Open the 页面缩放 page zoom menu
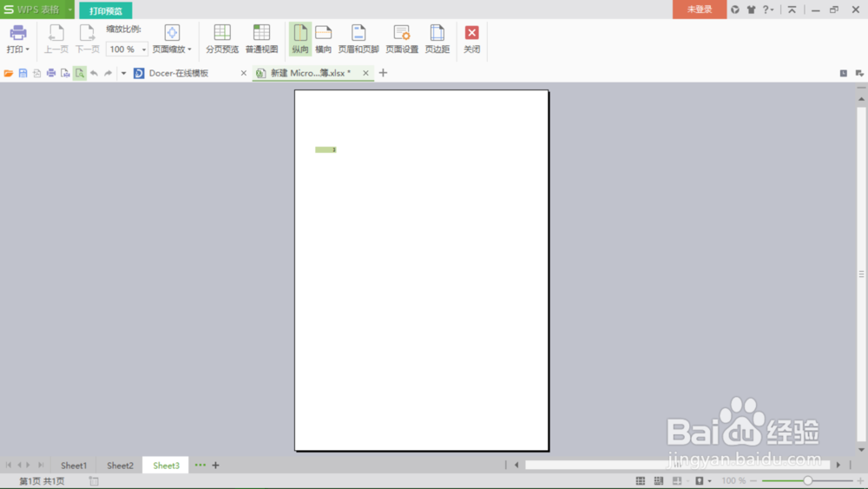The height and width of the screenshot is (489, 868). pos(172,39)
